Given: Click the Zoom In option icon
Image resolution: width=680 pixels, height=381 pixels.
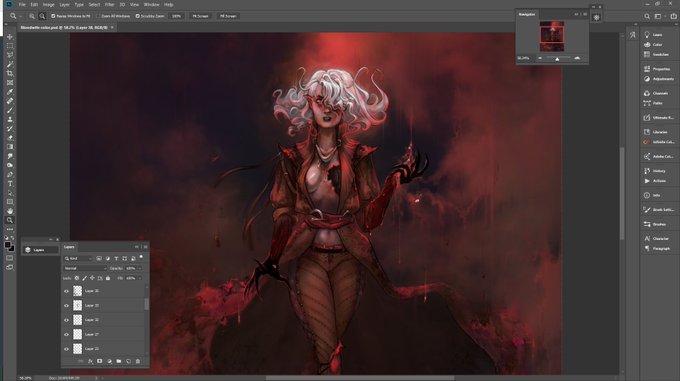Looking at the screenshot, I should (x=32, y=16).
